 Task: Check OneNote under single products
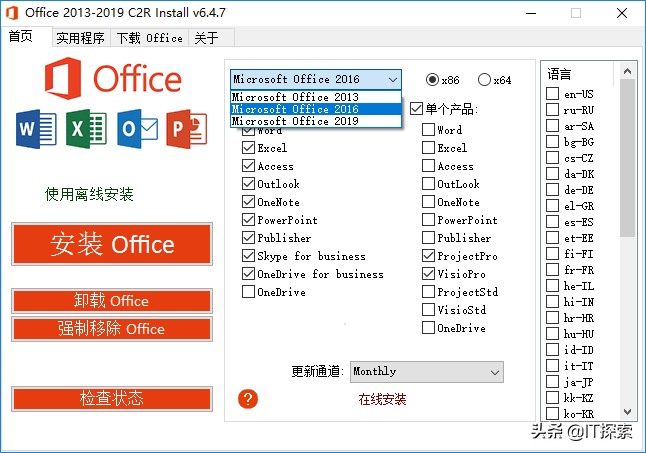(x=428, y=202)
